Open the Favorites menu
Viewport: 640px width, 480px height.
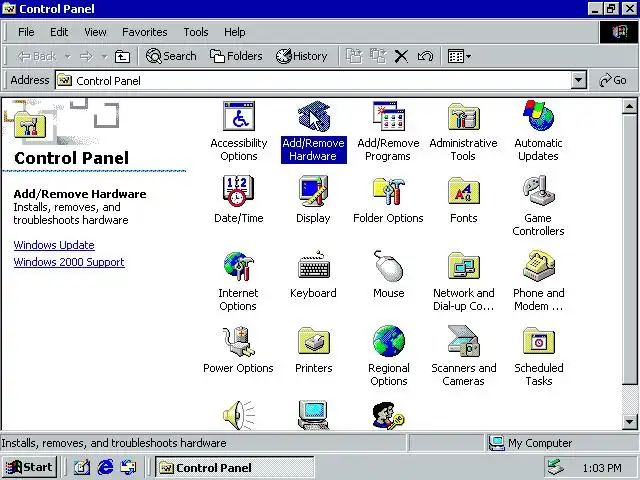(144, 32)
